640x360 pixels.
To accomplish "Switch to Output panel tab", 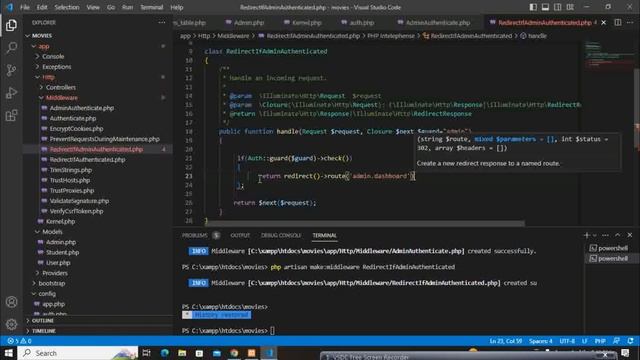I will click(240, 235).
